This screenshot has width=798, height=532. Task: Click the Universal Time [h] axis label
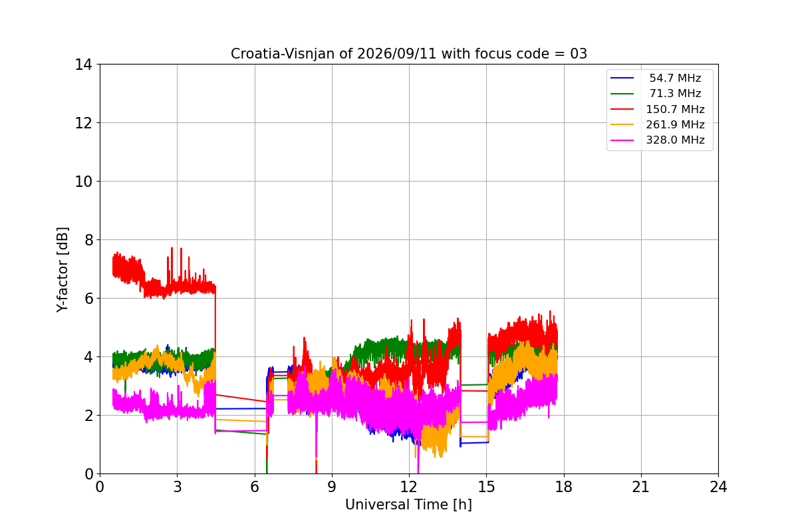(x=408, y=505)
